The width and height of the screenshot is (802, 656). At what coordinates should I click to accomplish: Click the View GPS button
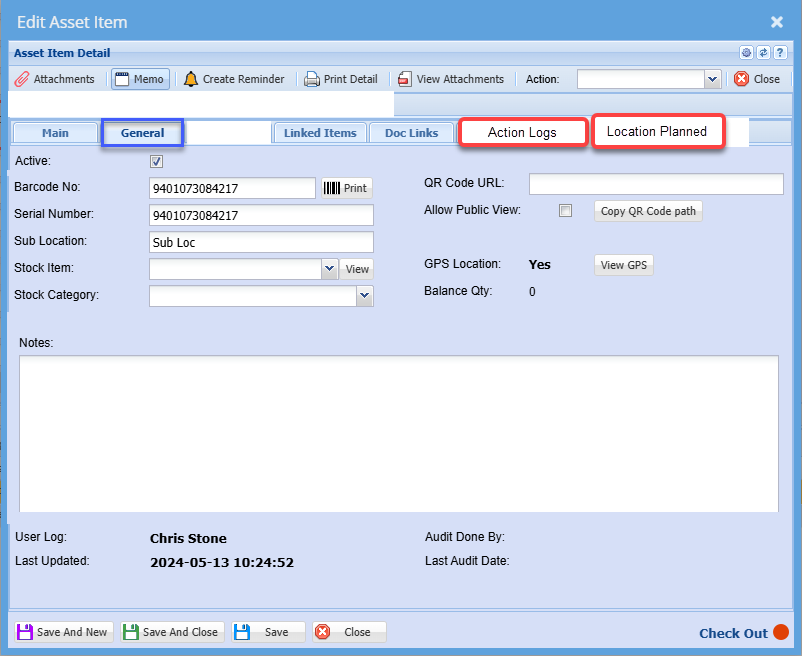624,265
